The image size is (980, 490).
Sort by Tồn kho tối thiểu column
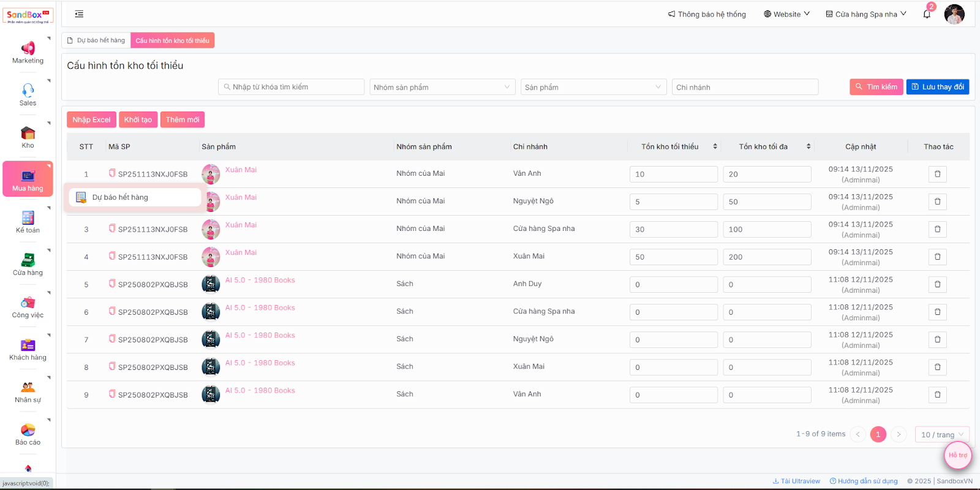point(715,146)
